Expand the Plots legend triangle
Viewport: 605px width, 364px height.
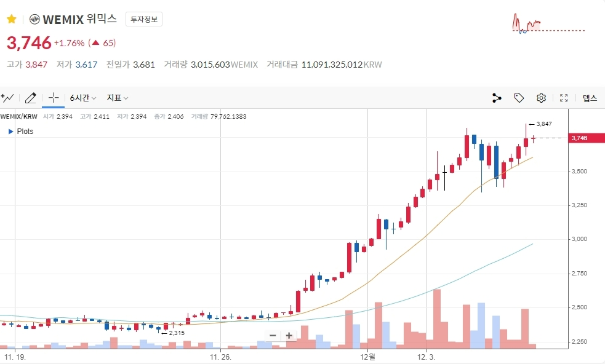(x=10, y=132)
